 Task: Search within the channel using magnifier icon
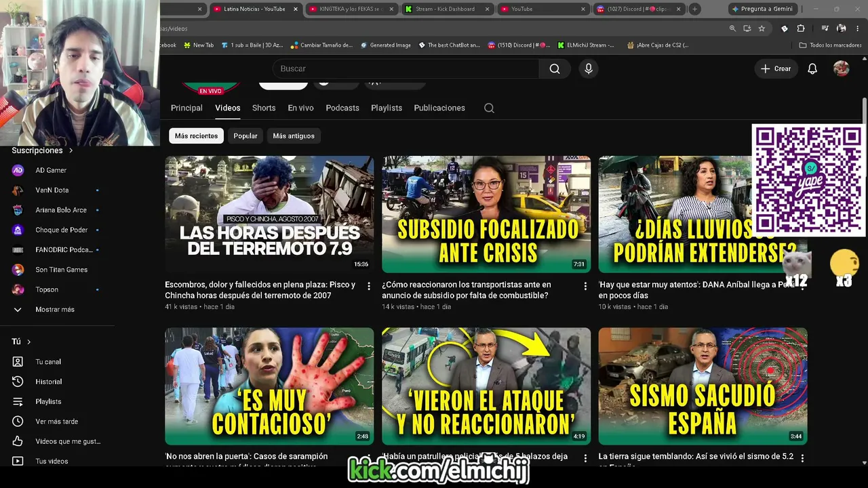489,108
